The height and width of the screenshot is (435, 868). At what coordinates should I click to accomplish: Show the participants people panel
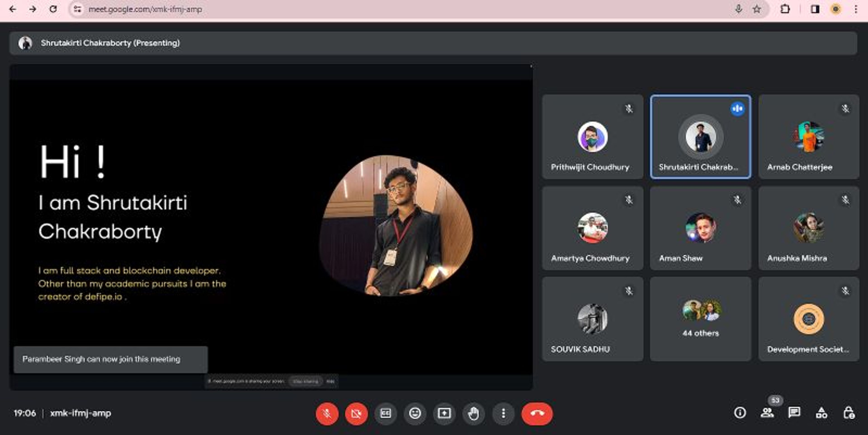(767, 412)
